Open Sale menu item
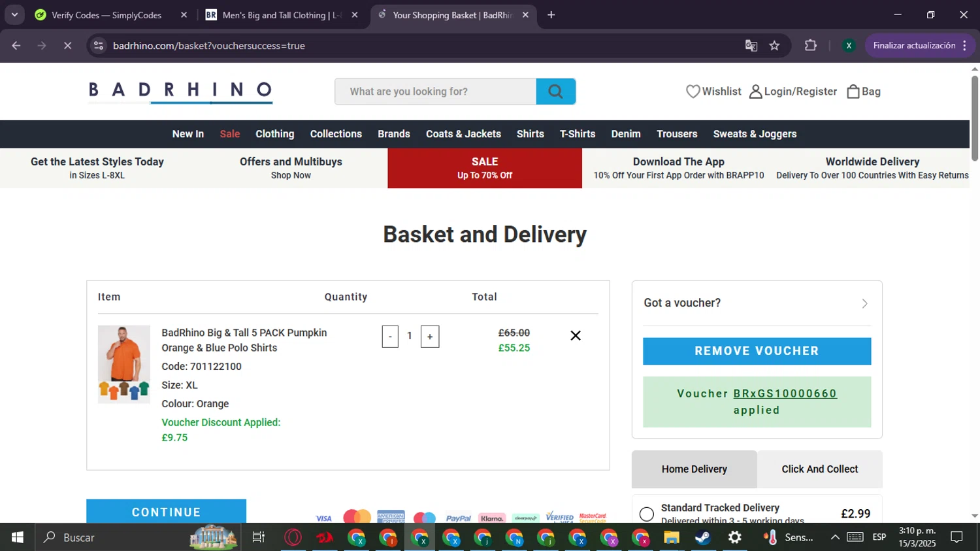The width and height of the screenshot is (980, 551). point(230,134)
